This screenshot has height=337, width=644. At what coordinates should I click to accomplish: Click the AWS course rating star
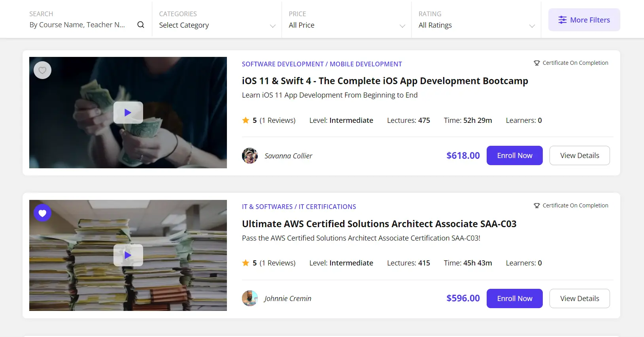coord(246,263)
